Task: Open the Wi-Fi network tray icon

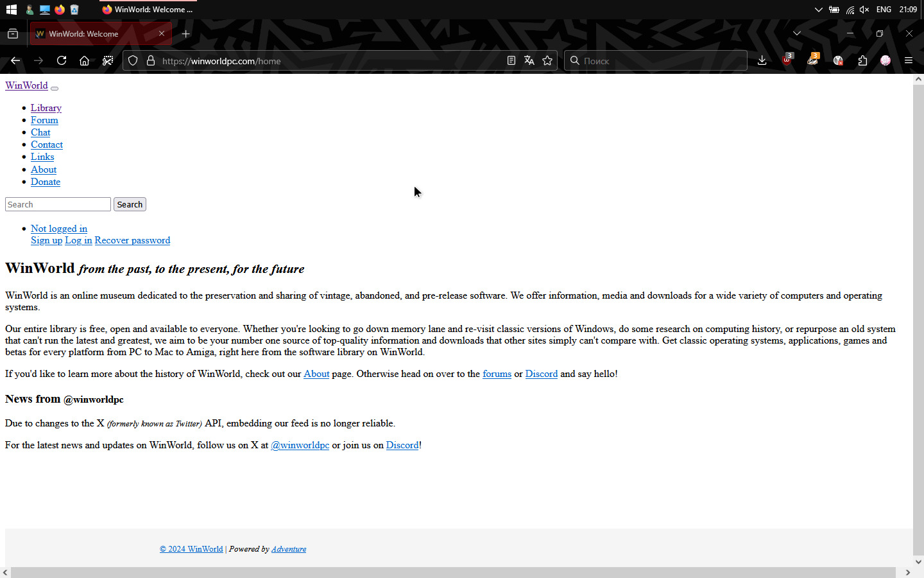Action: (850, 10)
